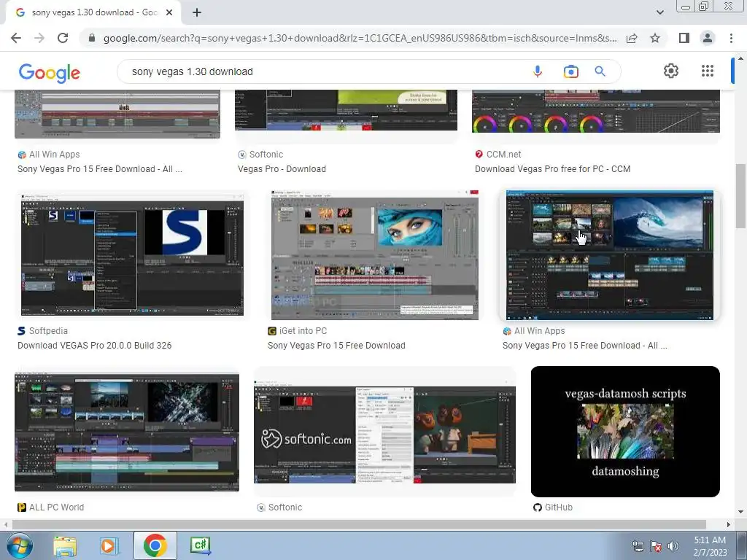Open the ocean wave editor thumbnail

[x=609, y=255]
